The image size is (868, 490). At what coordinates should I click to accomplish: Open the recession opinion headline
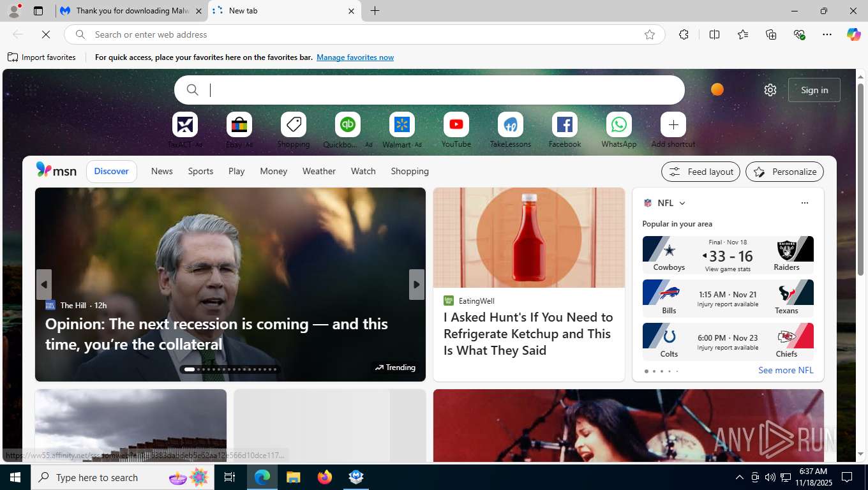click(x=216, y=334)
